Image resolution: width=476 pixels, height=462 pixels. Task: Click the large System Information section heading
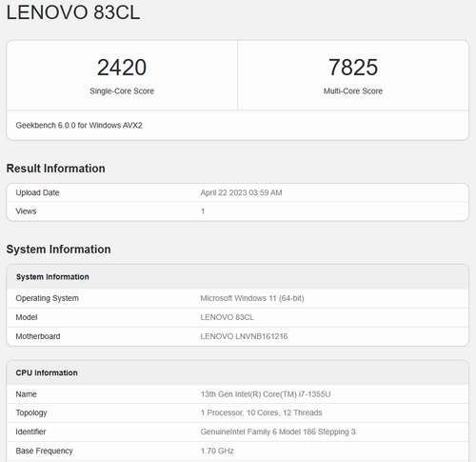coord(58,250)
